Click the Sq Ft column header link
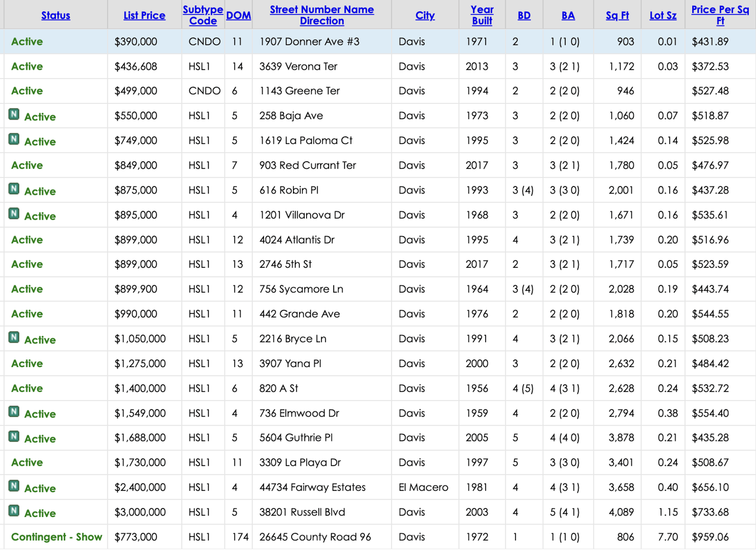756x550 pixels. coord(617,15)
